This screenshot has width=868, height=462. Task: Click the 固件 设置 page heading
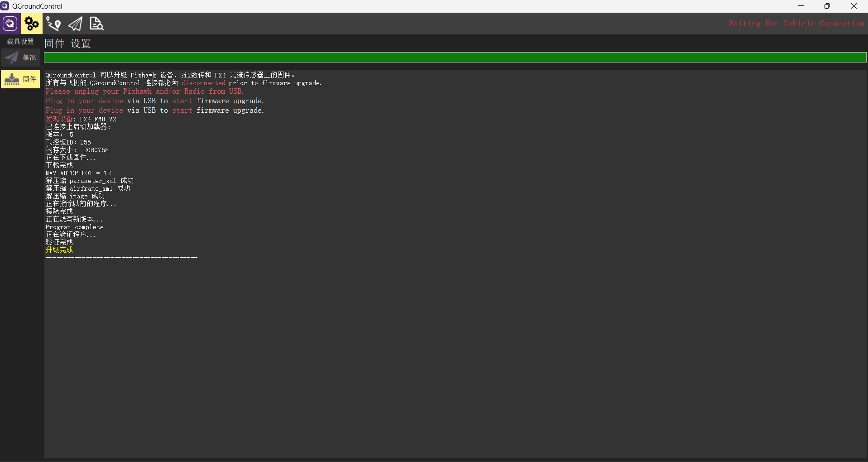(x=67, y=43)
